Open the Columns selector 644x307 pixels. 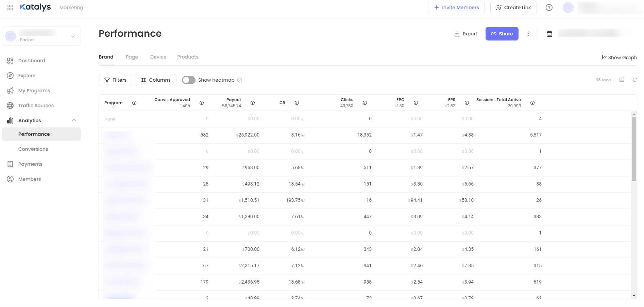(155, 80)
